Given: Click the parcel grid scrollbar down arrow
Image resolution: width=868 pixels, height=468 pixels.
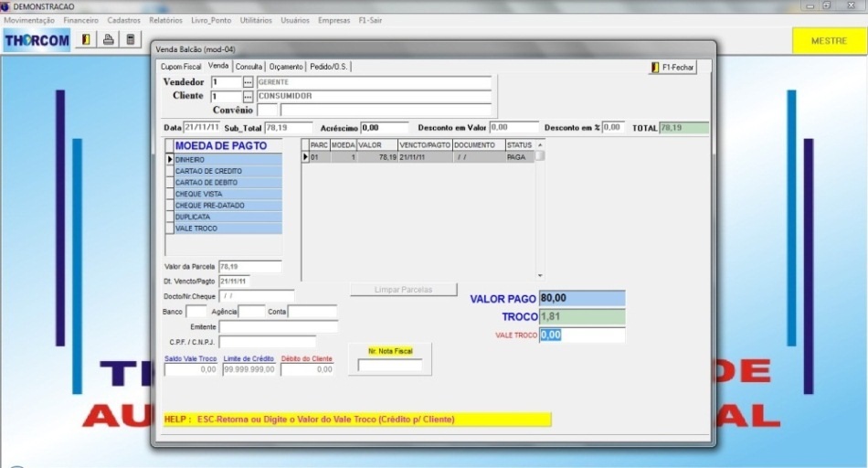Looking at the screenshot, I should 540,275.
